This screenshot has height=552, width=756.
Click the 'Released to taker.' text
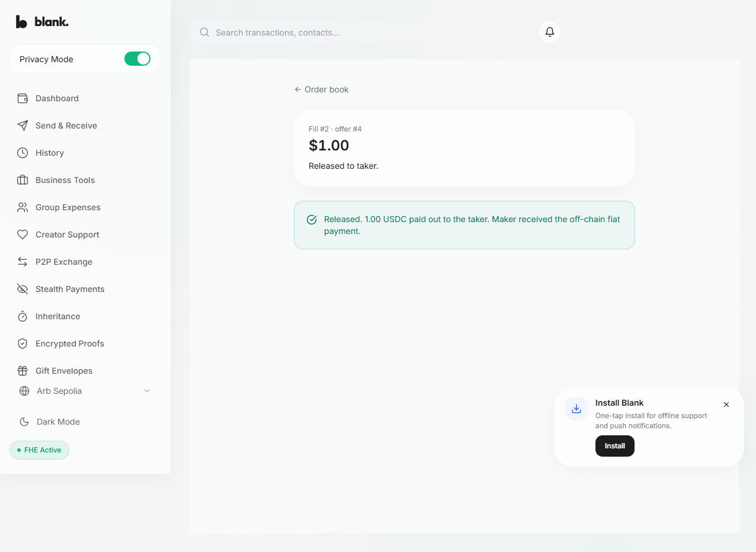344,166
